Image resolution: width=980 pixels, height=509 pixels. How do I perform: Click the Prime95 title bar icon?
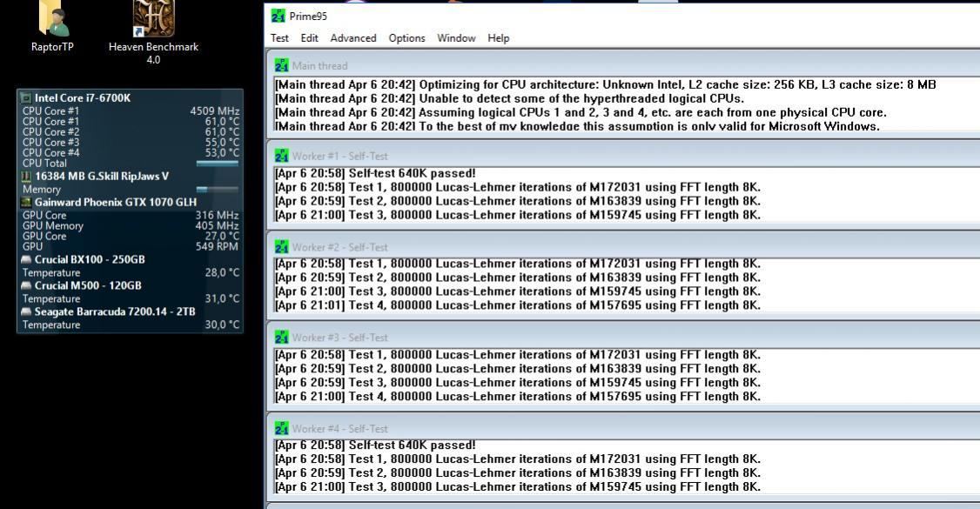click(x=279, y=17)
